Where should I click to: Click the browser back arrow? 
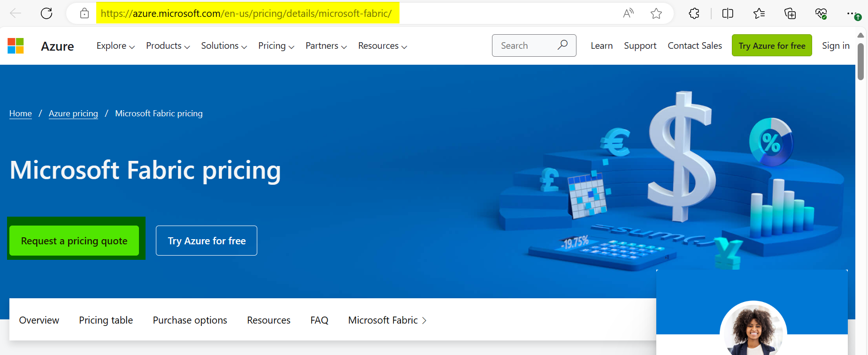point(15,13)
